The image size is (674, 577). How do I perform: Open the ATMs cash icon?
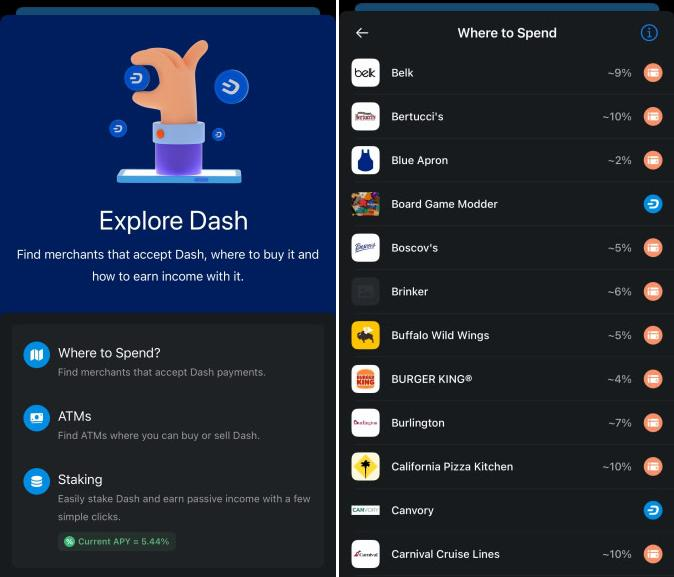click(x=37, y=418)
